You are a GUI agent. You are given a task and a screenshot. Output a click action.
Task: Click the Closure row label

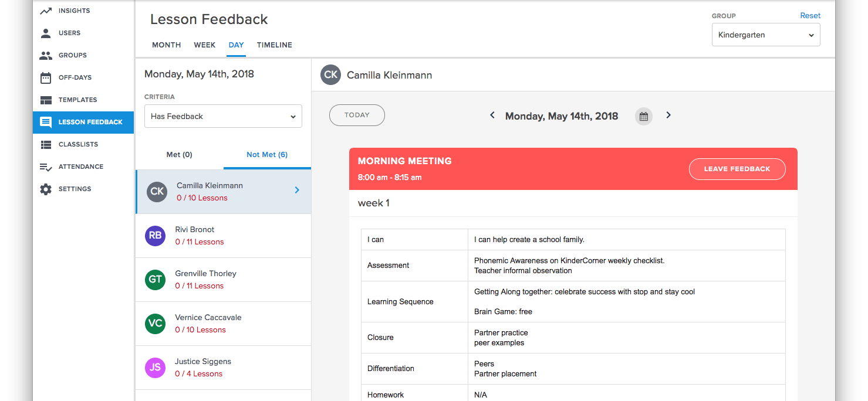pyautogui.click(x=380, y=338)
